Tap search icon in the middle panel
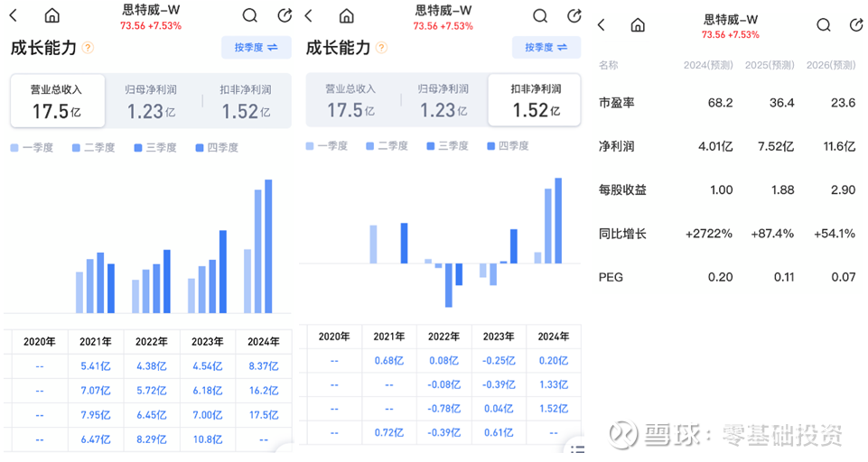The width and height of the screenshot is (868, 462). (540, 15)
